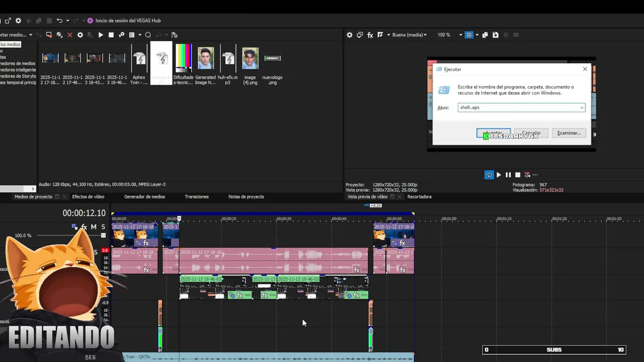Click the VEGAS Hub purple H icon
The width and height of the screenshot is (644, 362).
click(90, 21)
